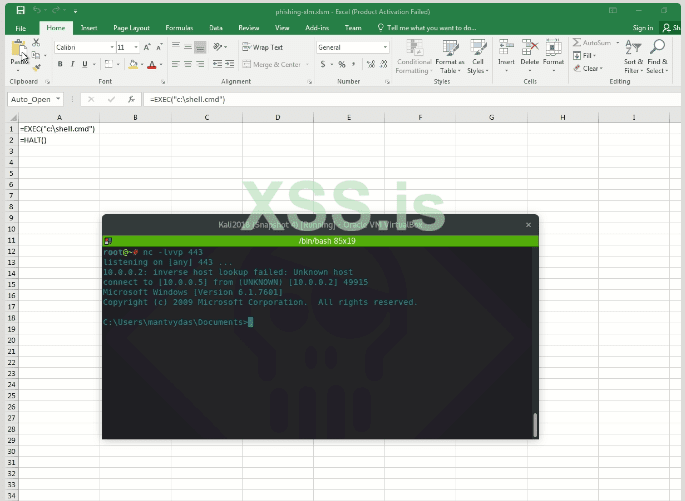Click the Format Painter brush icon
The height and width of the screenshot is (501, 685).
tap(36, 67)
